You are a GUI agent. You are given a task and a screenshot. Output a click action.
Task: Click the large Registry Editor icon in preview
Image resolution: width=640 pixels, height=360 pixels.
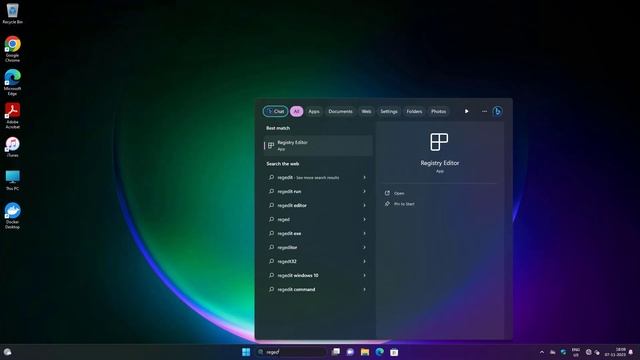(x=439, y=142)
